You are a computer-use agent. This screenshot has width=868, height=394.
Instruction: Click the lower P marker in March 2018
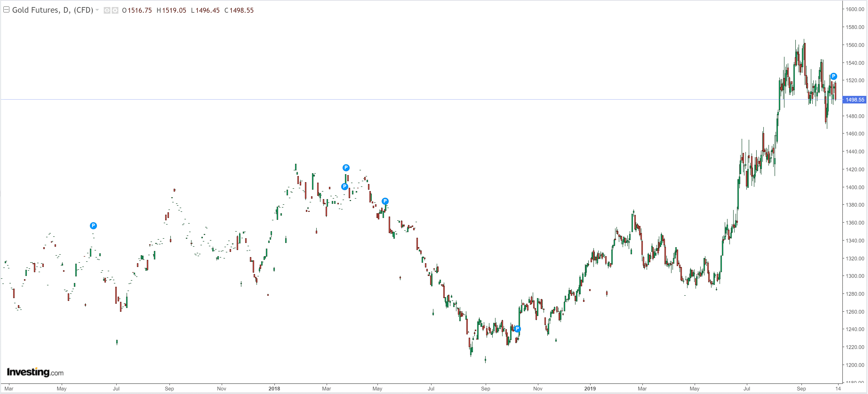(344, 187)
